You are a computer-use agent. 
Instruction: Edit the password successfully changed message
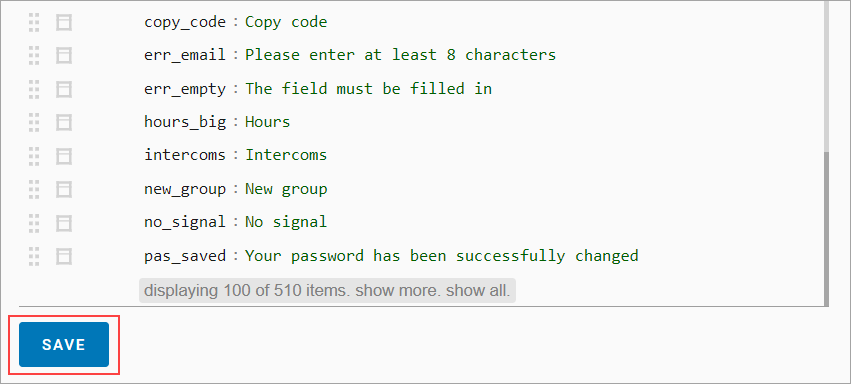(442, 256)
